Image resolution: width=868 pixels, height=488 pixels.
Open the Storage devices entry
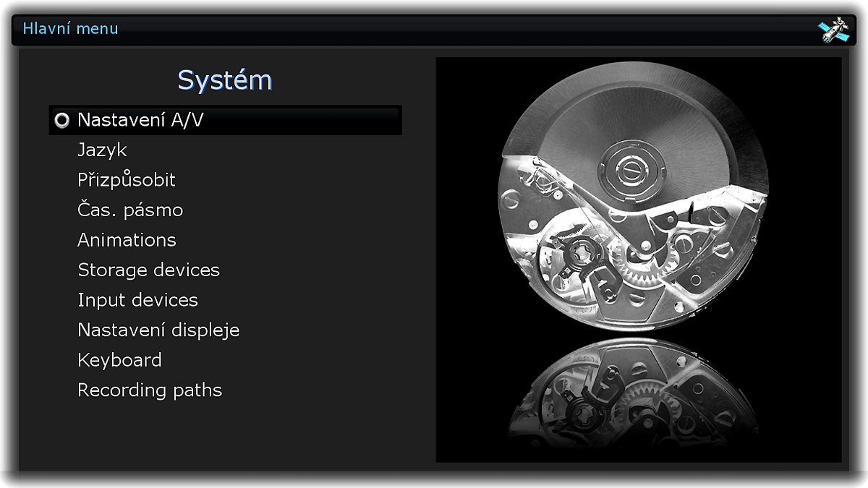click(148, 270)
